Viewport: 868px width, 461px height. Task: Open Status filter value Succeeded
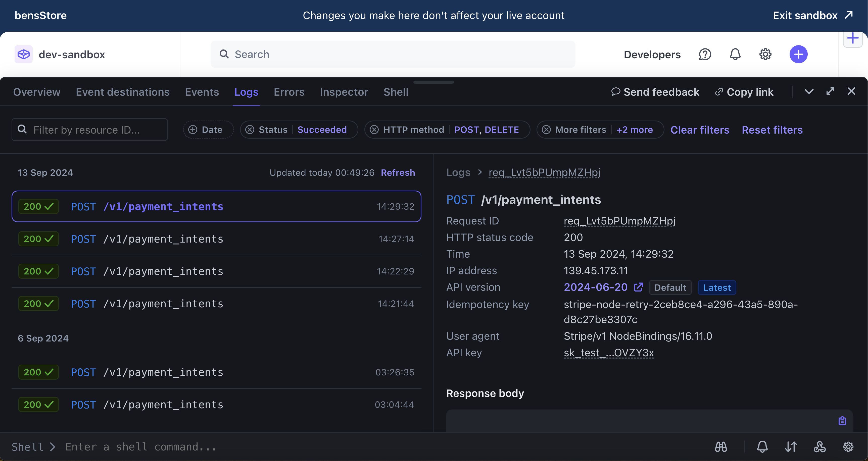pos(322,130)
